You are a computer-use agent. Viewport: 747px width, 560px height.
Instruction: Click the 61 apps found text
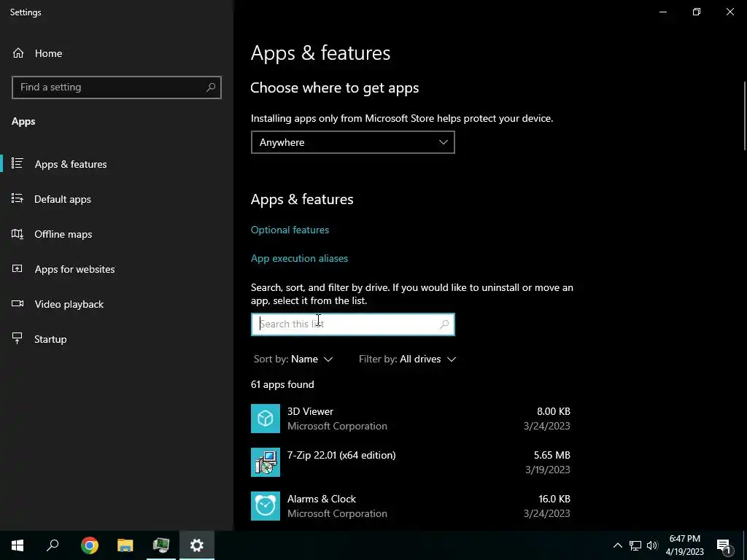(x=282, y=385)
